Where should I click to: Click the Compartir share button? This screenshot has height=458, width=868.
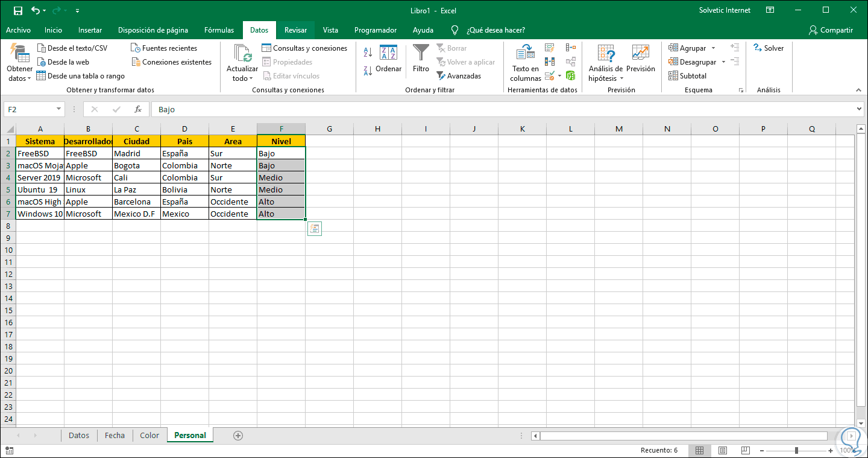[831, 30]
